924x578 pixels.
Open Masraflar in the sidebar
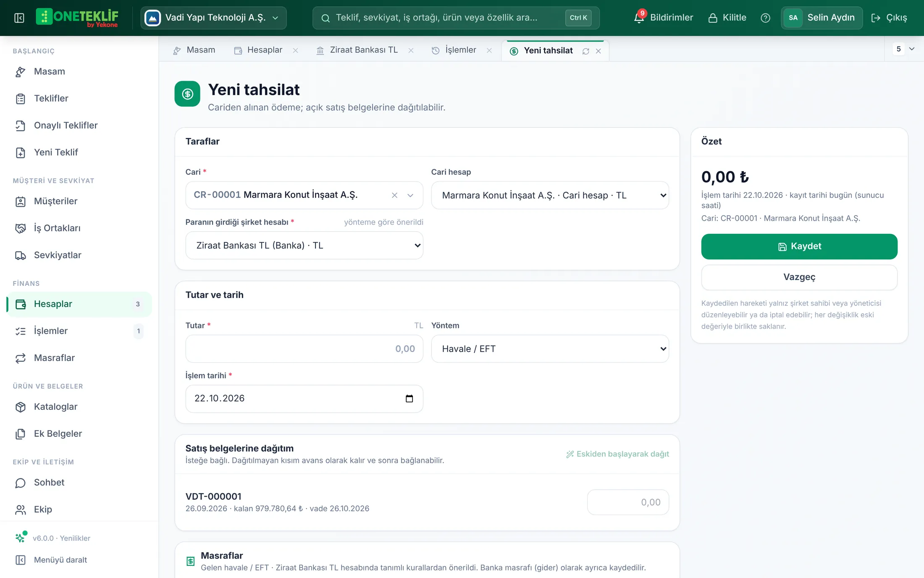point(79,358)
